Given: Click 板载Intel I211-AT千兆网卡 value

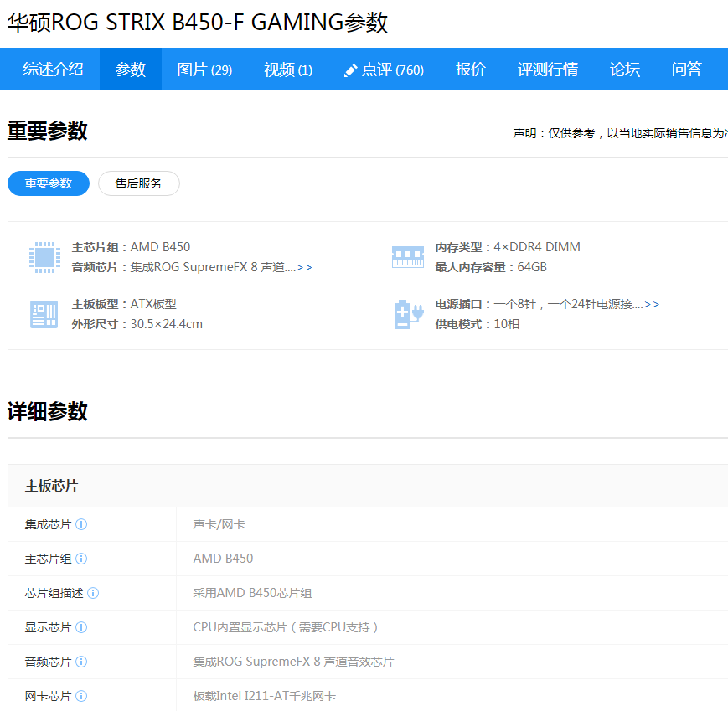Looking at the screenshot, I should pos(264,696).
